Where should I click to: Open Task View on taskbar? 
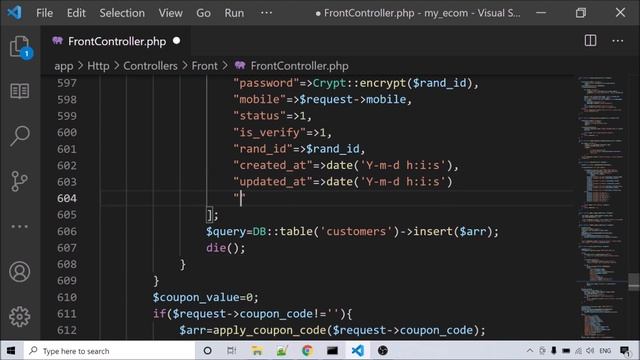point(231,351)
